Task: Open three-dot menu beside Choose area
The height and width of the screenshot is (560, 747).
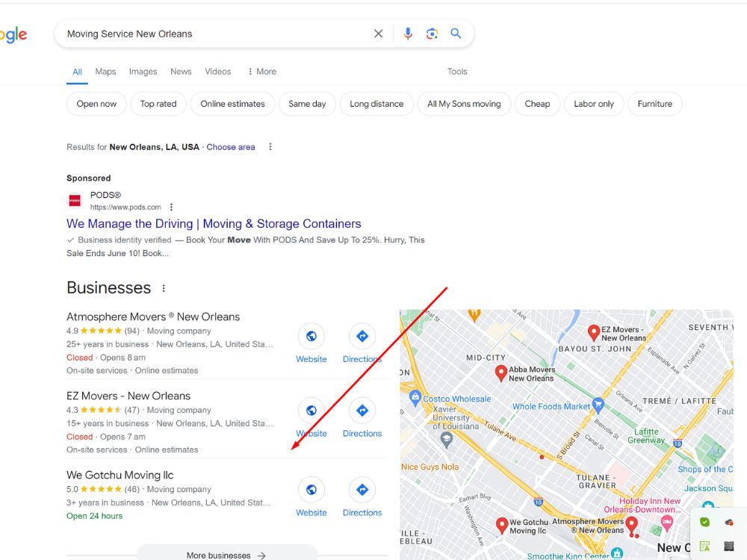Action: pyautogui.click(x=270, y=146)
